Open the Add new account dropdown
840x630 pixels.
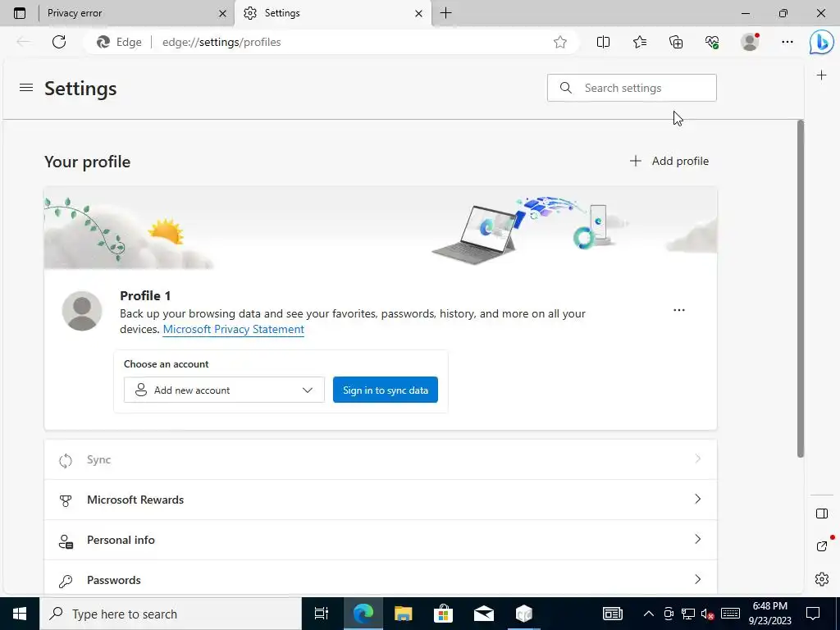click(224, 390)
